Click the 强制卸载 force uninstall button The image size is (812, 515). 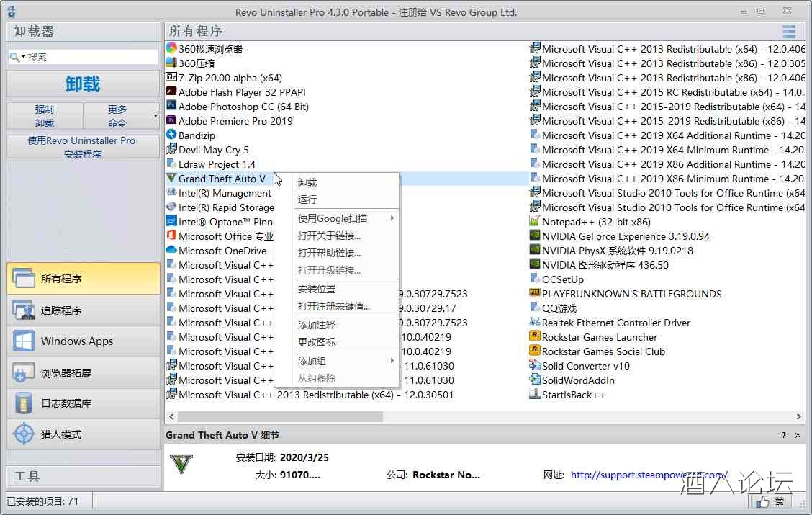[x=43, y=115]
